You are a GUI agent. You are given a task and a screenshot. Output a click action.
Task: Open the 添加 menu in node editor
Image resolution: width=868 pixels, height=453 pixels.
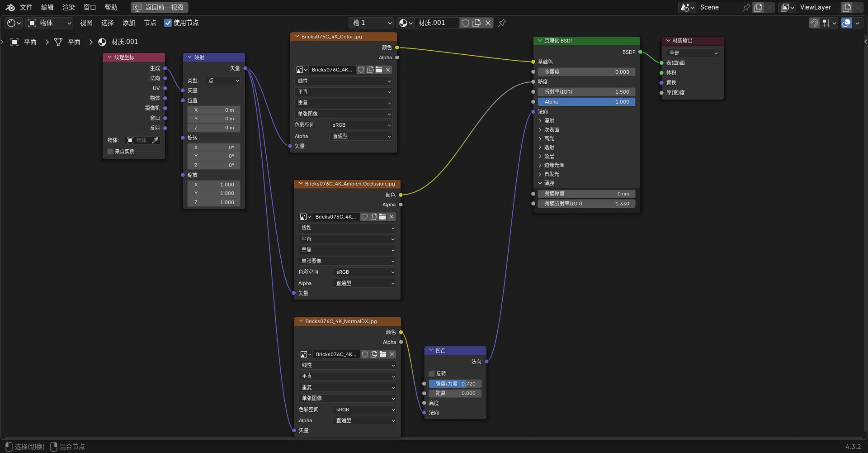coord(128,23)
